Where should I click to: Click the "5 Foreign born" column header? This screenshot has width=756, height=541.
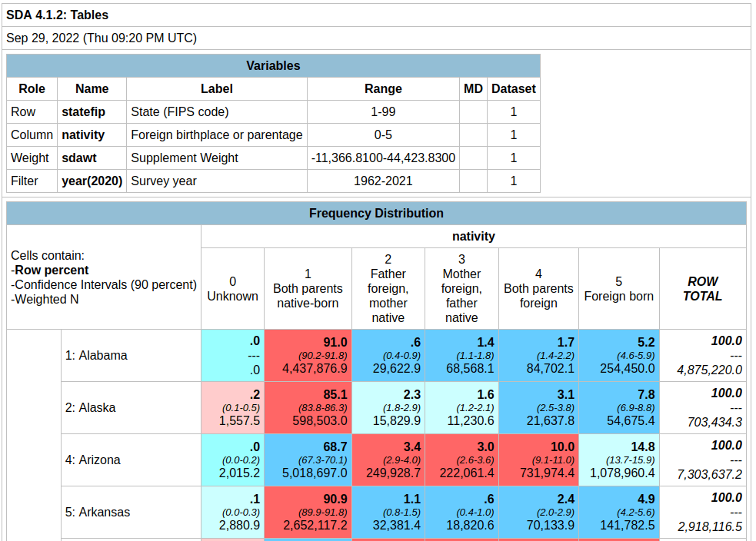[x=618, y=289]
